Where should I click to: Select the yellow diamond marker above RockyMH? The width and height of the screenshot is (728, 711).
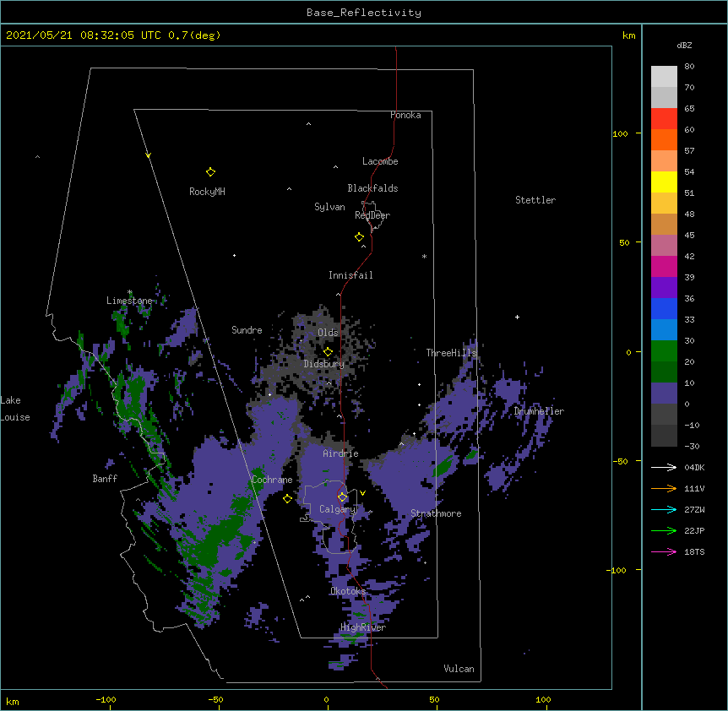(210, 172)
